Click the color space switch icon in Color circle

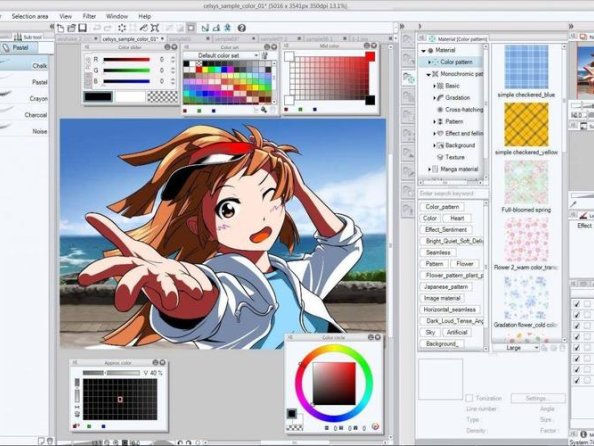pos(375,427)
